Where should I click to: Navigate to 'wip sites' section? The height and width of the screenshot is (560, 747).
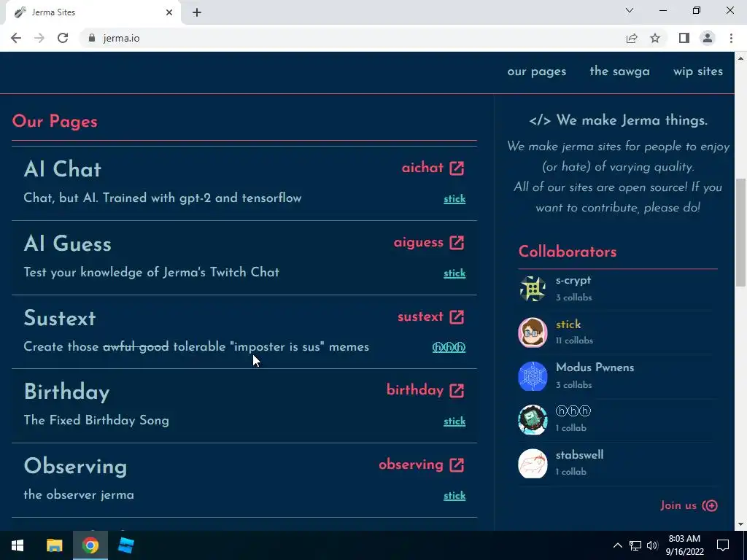click(698, 71)
